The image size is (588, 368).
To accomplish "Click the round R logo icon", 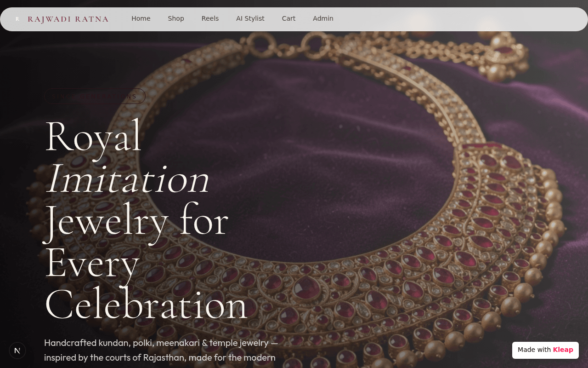I will (x=17, y=19).
